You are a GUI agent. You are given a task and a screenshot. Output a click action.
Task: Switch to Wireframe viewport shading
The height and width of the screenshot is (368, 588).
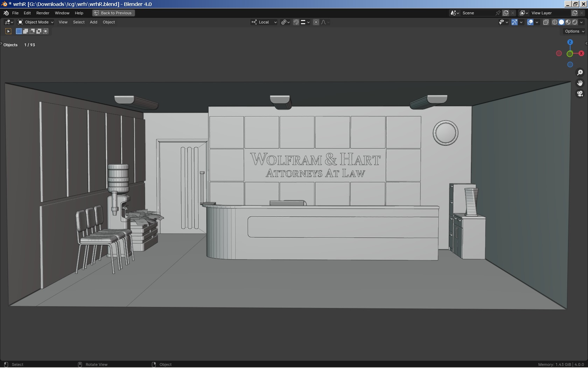pyautogui.click(x=555, y=22)
